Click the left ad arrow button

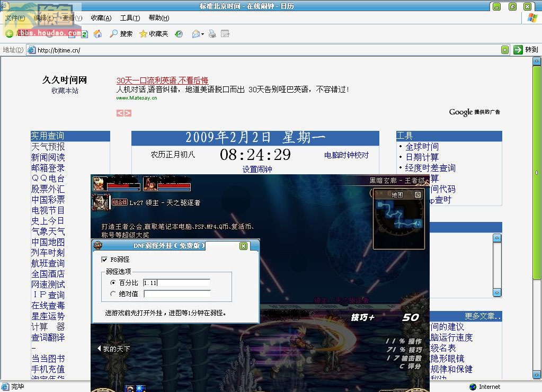tap(120, 113)
